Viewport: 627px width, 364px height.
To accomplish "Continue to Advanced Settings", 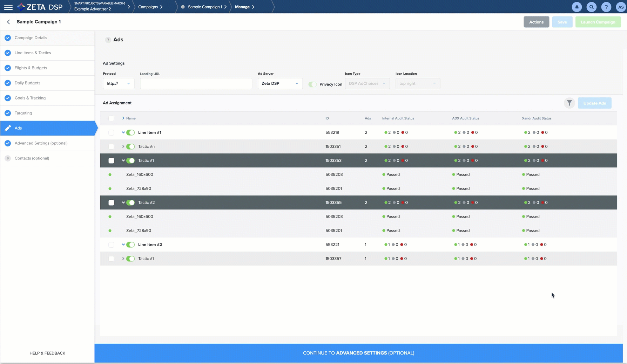I will (358, 353).
